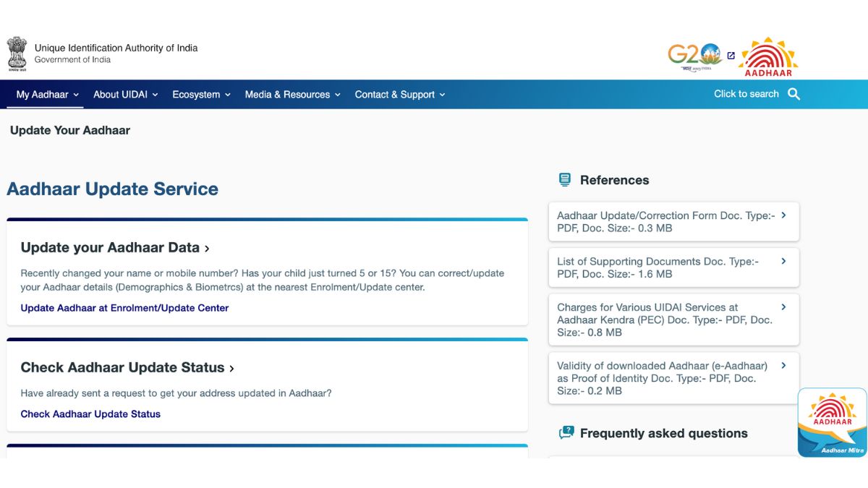This screenshot has width=868, height=488.
Task: Open the Contact & Support menu
Action: coord(399,95)
